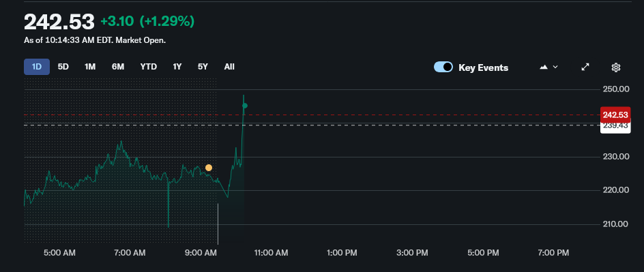The image size is (644, 272).
Task: Open chart settings gear icon
Action: point(615,67)
